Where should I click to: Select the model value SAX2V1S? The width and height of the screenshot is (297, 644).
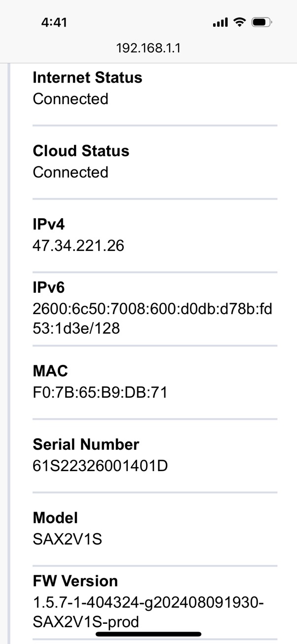[68, 539]
